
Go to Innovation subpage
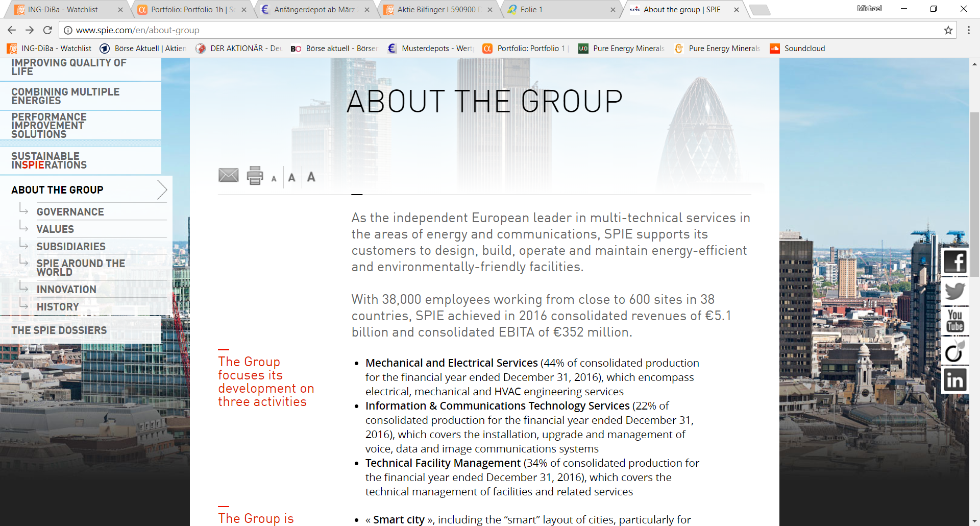pos(66,290)
